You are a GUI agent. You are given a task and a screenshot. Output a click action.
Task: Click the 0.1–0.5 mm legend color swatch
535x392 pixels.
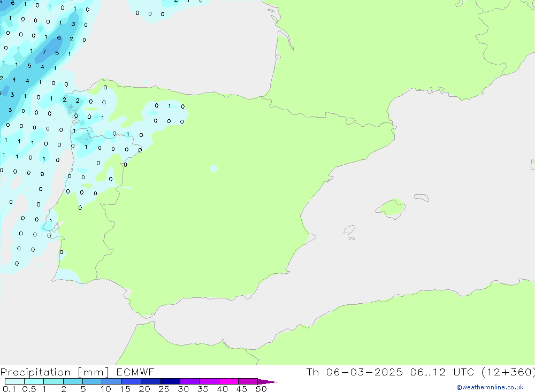14,381
